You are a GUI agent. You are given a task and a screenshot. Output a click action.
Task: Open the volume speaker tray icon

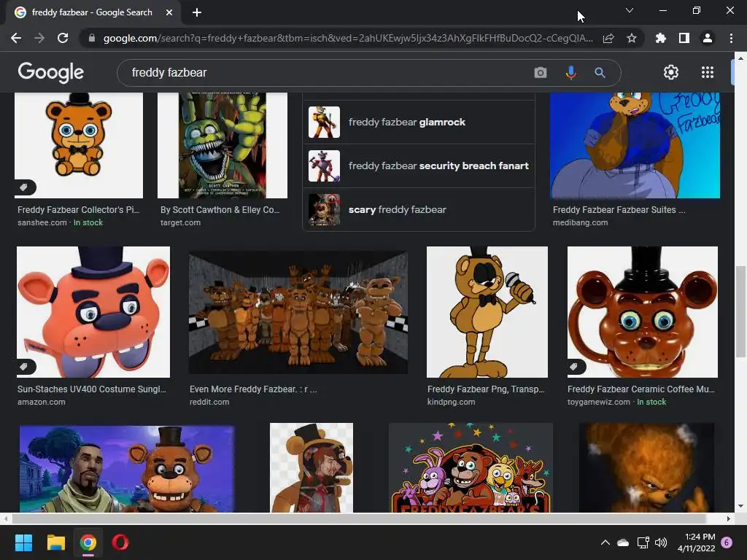click(661, 542)
